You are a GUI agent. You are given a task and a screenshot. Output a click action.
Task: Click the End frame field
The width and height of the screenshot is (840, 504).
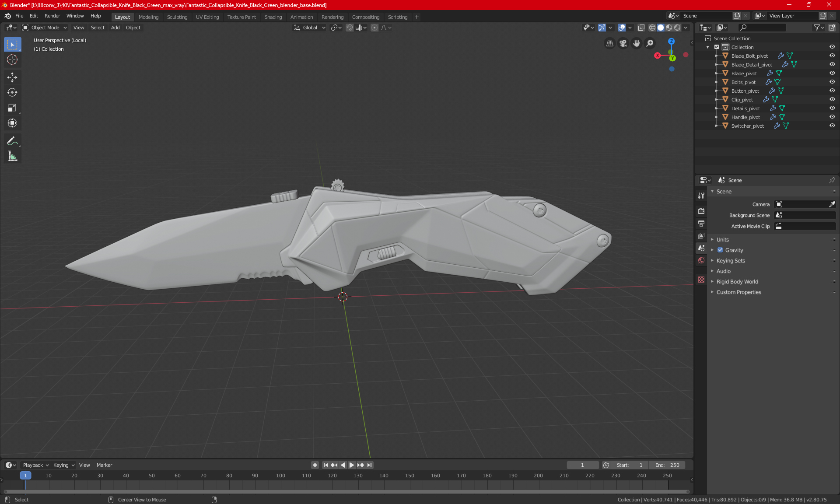(x=667, y=465)
